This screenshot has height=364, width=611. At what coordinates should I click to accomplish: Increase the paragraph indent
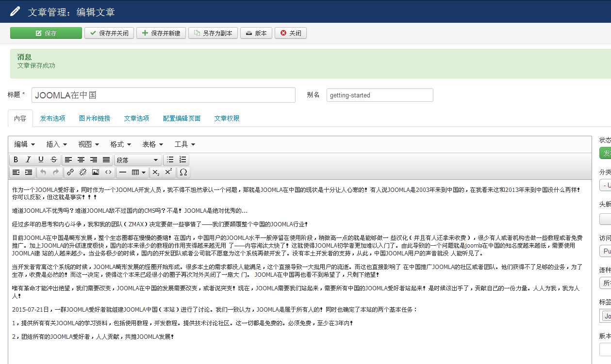point(29,172)
